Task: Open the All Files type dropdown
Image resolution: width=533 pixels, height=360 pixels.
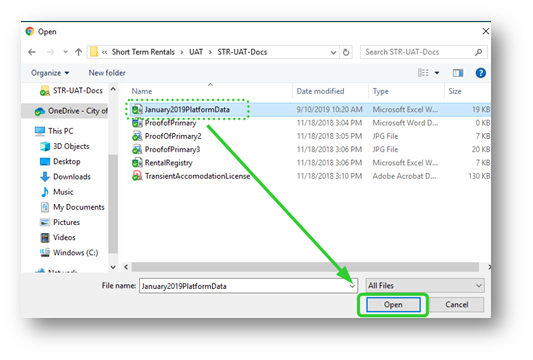Action: (425, 286)
